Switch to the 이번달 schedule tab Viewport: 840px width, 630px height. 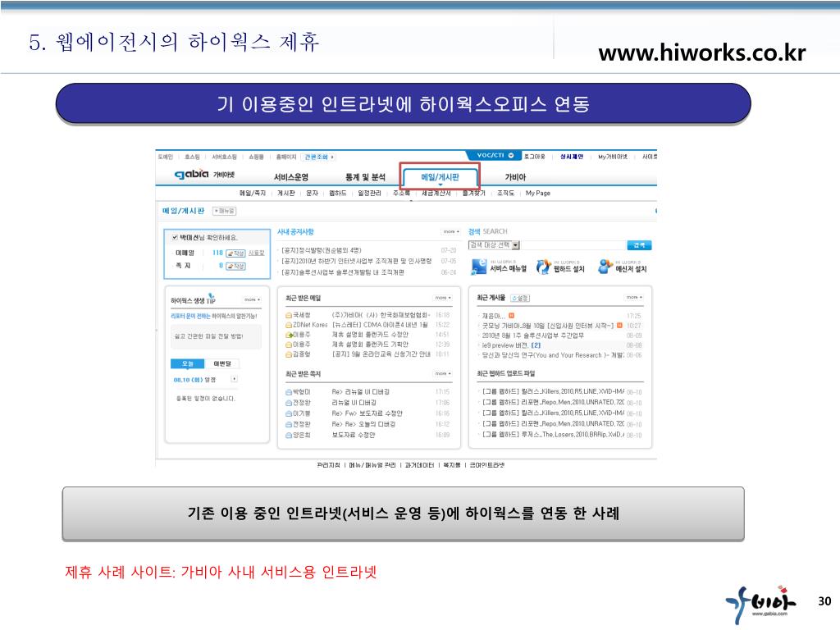point(222,363)
